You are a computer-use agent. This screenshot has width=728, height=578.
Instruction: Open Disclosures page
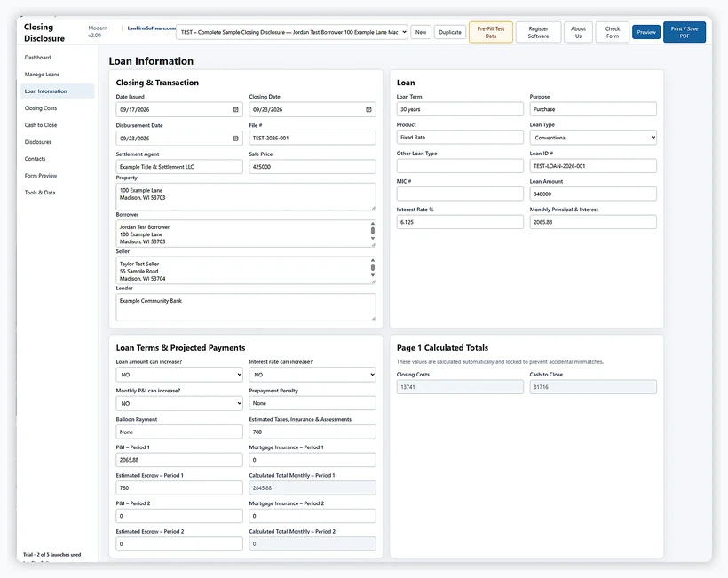[38, 142]
